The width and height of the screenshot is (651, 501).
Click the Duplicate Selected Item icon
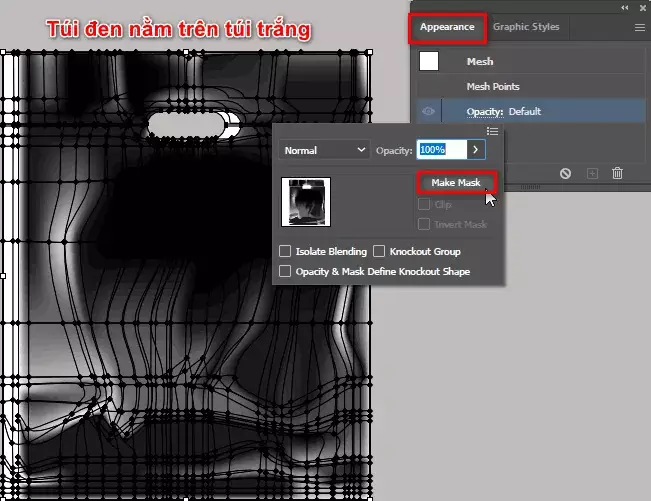pos(592,173)
